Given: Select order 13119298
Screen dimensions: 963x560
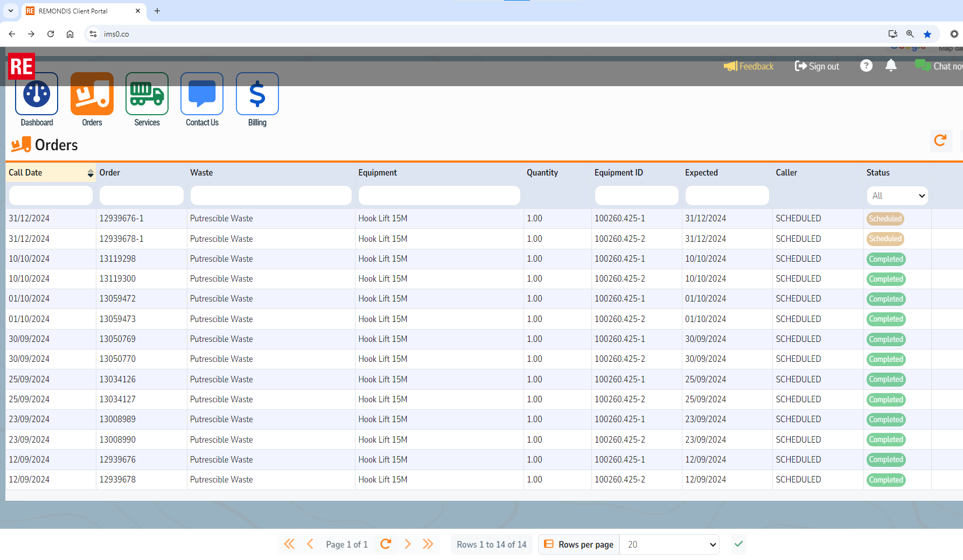Looking at the screenshot, I should click(x=117, y=259).
